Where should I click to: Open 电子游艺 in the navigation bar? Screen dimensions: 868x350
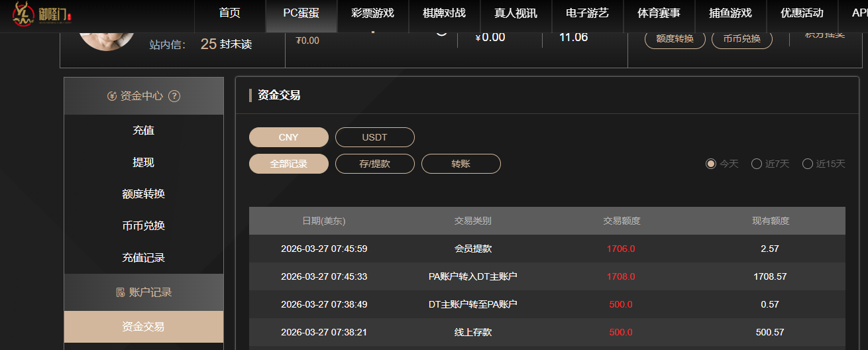click(x=587, y=13)
